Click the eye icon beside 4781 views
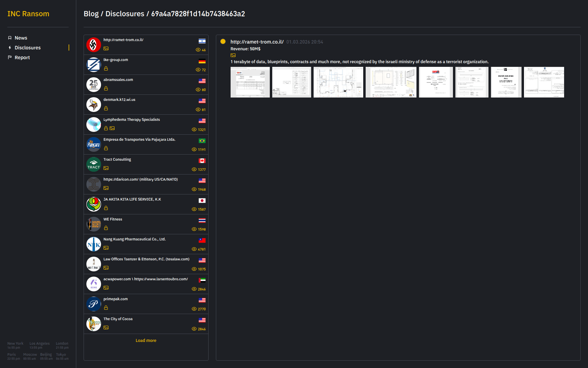588x368 pixels. 194,249
